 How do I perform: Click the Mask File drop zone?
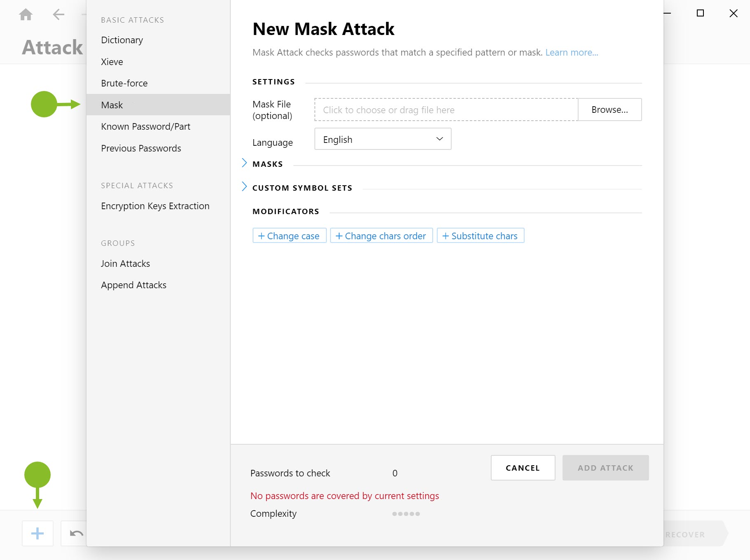(445, 110)
